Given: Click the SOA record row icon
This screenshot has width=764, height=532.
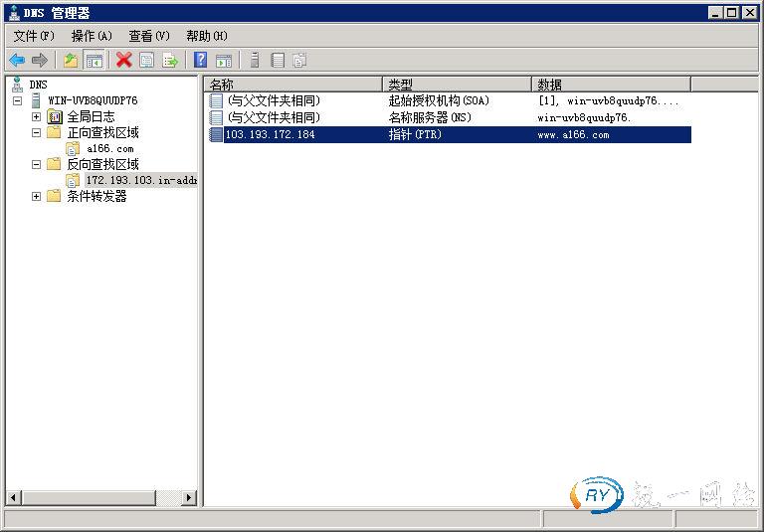Looking at the screenshot, I should tap(216, 100).
